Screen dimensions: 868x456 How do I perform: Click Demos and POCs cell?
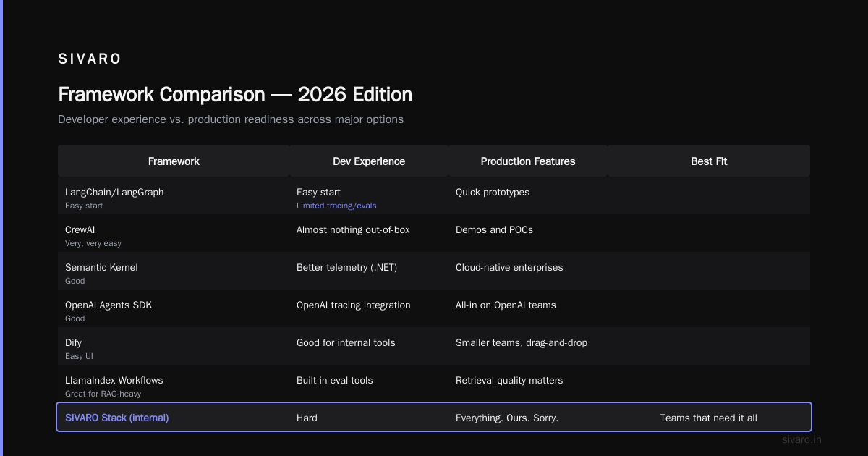(494, 229)
